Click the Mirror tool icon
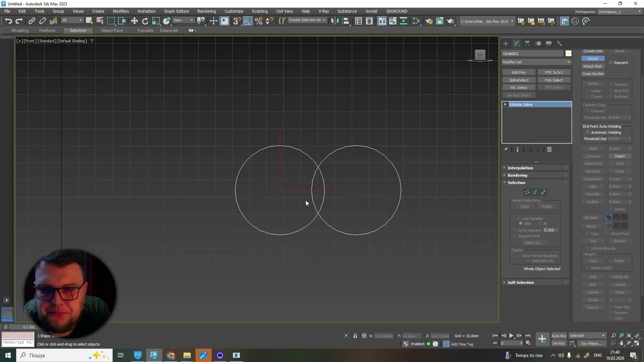This screenshot has width=644, height=362. [335, 21]
